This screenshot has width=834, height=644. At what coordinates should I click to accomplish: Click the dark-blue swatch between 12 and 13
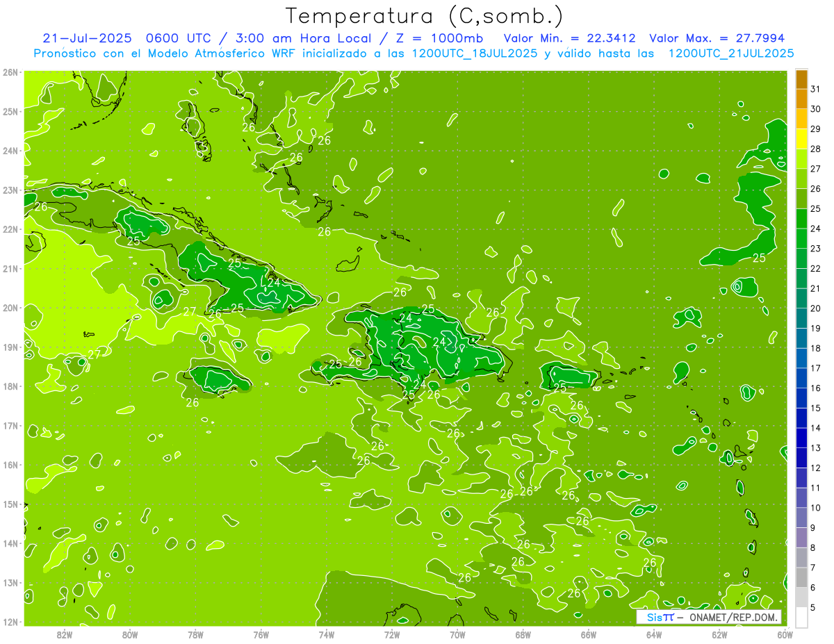[x=801, y=458]
